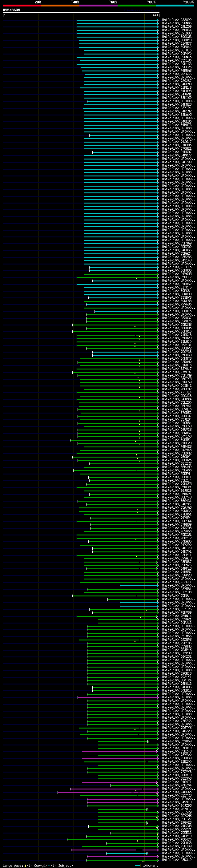Select hit label UniRef100_A4V6M5
197x868 pixels.
(176, 274)
